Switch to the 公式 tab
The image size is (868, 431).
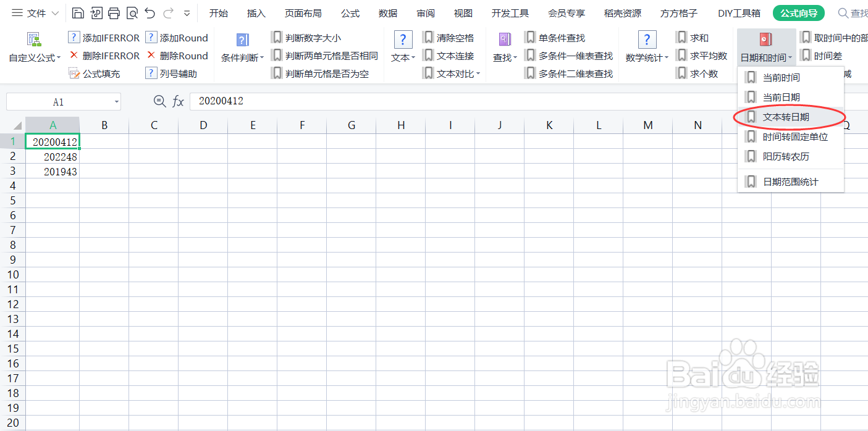click(350, 13)
